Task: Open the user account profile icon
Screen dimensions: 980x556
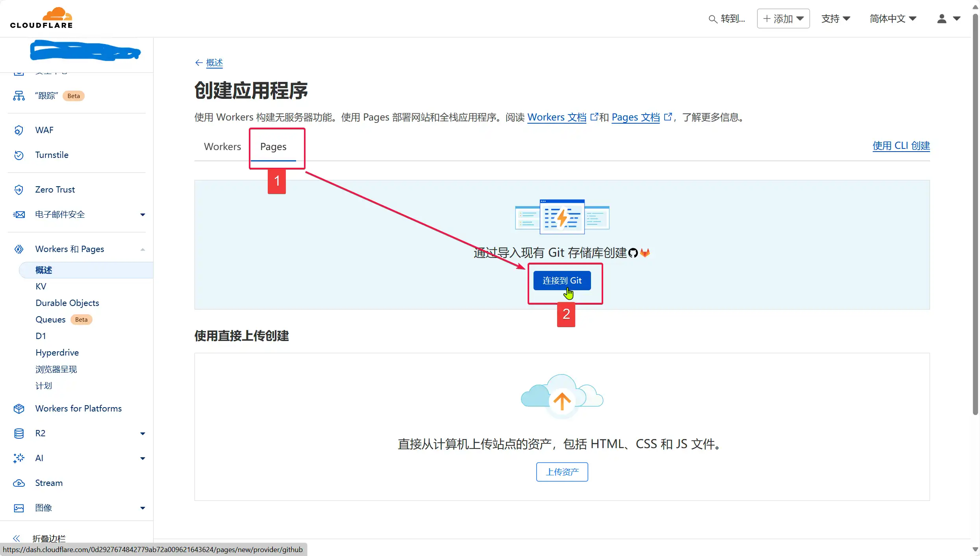Action: tap(941, 19)
